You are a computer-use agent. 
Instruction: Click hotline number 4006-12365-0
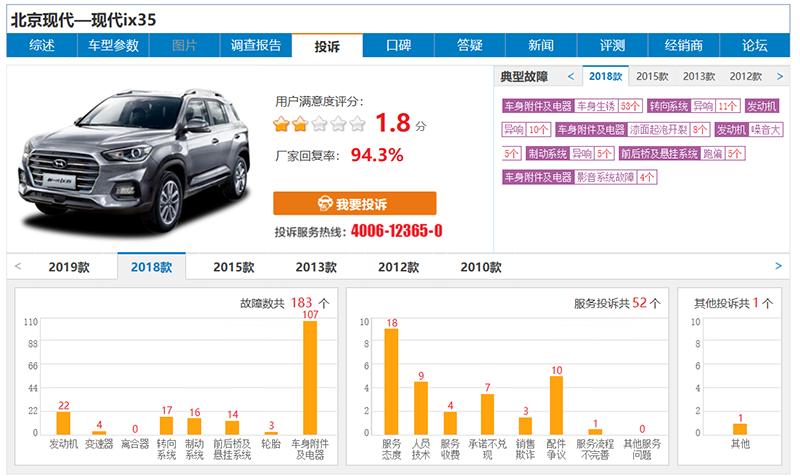pyautogui.click(x=396, y=231)
